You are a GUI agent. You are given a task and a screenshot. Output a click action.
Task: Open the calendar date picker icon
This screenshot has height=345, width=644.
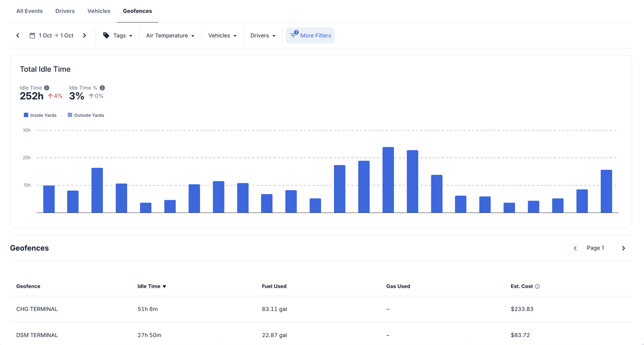[x=32, y=36]
